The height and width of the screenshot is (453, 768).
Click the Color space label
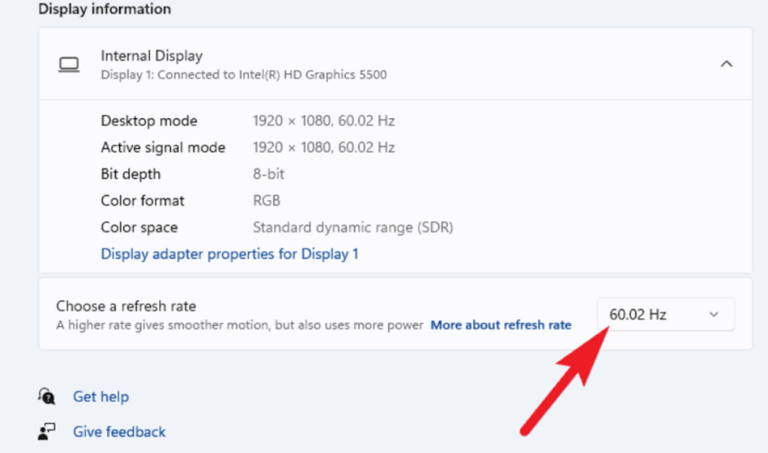click(x=139, y=227)
